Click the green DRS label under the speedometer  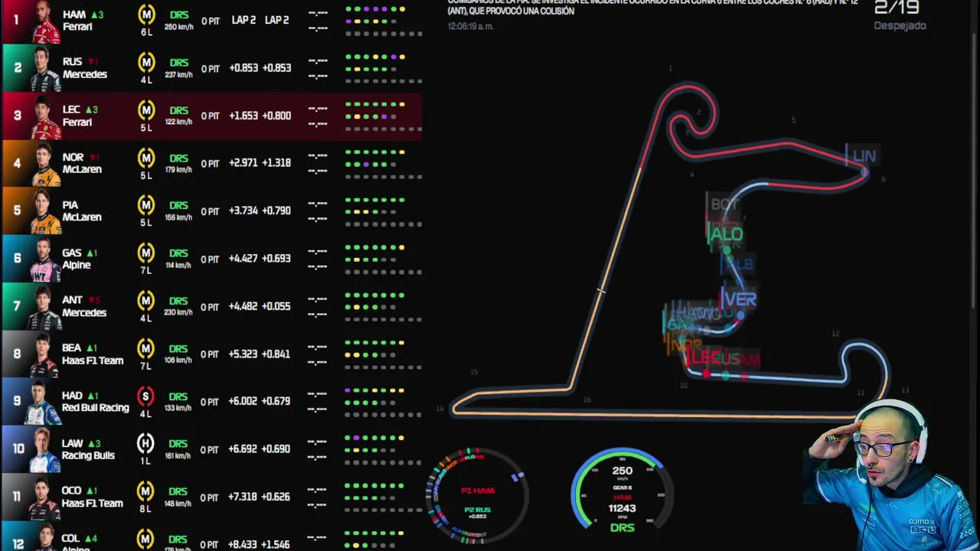(622, 527)
